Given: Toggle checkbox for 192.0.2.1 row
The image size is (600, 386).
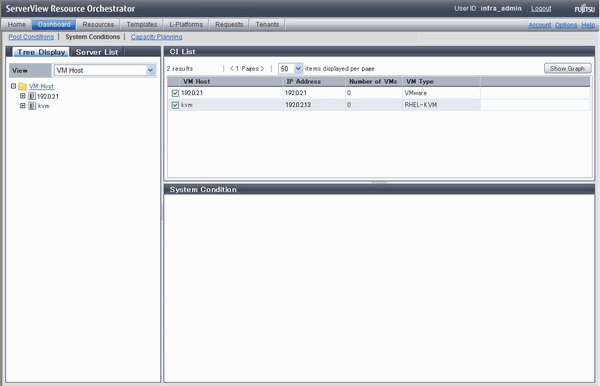Looking at the screenshot, I should point(175,93).
